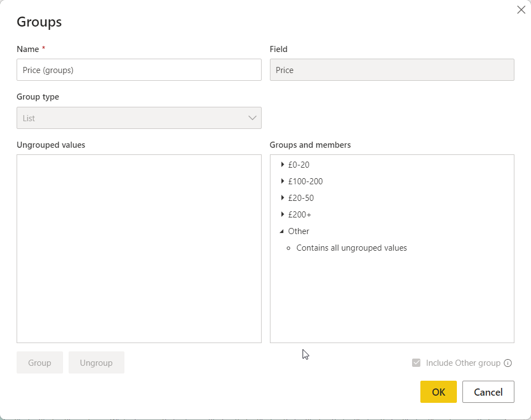Expand the £0-20 group arrow
The image size is (531, 420).
point(283,164)
